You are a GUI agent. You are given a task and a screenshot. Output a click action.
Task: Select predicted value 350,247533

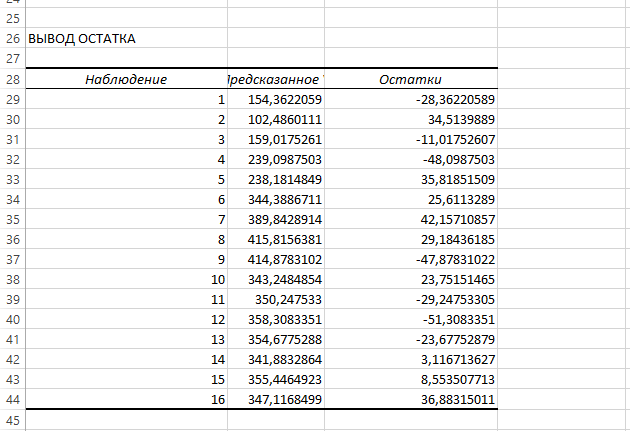[276, 299]
